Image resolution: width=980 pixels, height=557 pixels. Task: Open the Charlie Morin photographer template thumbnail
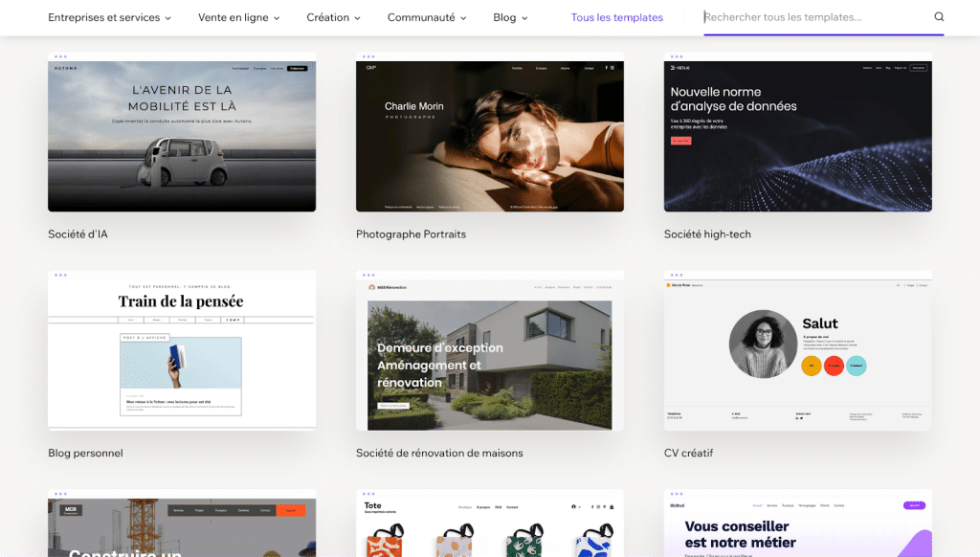489,136
